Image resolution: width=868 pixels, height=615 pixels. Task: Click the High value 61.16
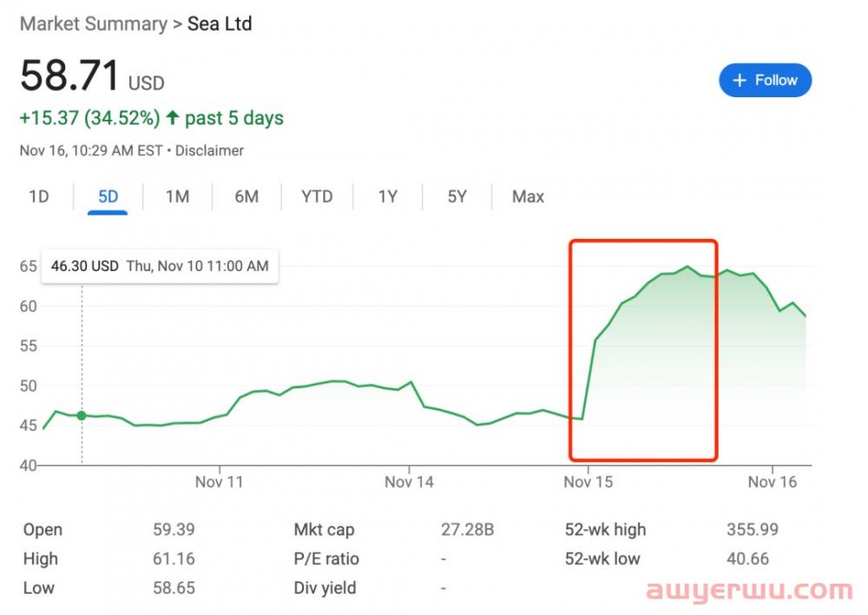[x=174, y=559]
